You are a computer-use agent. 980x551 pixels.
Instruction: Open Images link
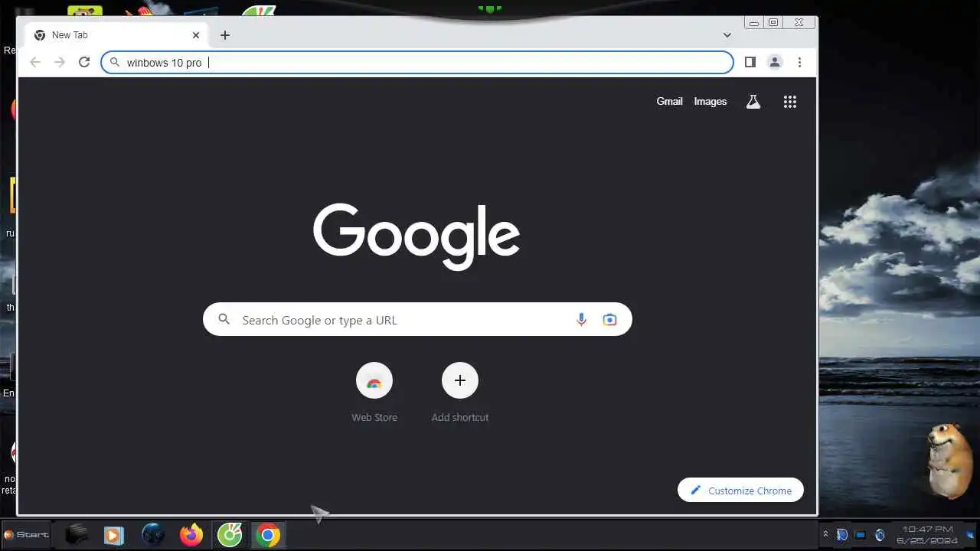point(710,101)
